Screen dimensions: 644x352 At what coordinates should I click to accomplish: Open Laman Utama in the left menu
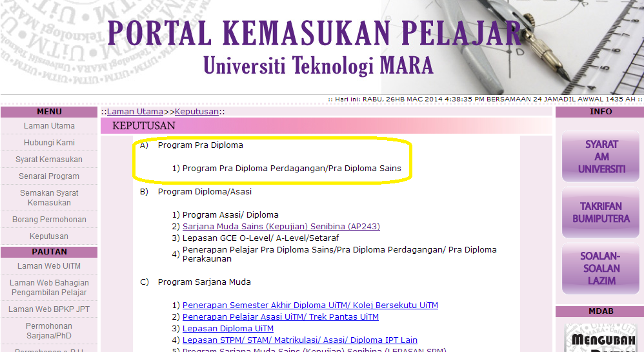click(49, 126)
